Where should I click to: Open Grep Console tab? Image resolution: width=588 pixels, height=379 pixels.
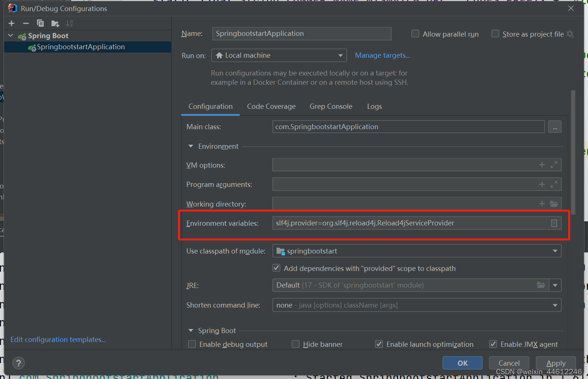[331, 107]
